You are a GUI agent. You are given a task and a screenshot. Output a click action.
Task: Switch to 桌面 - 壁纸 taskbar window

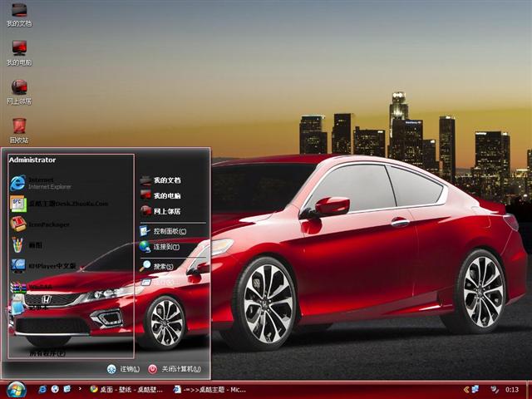(125, 389)
